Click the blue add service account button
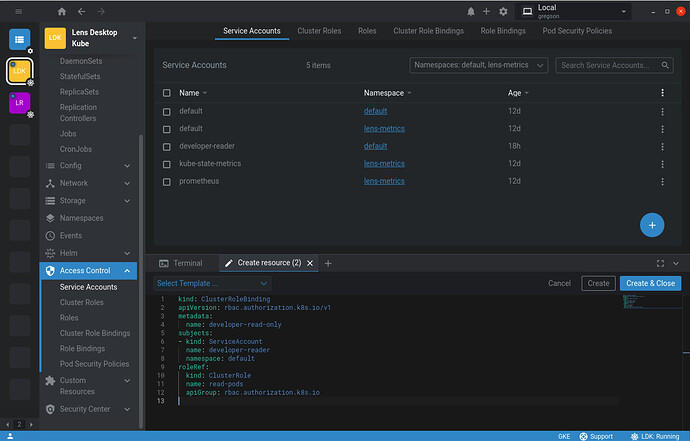Screen dimensions: 690x441 (652, 225)
